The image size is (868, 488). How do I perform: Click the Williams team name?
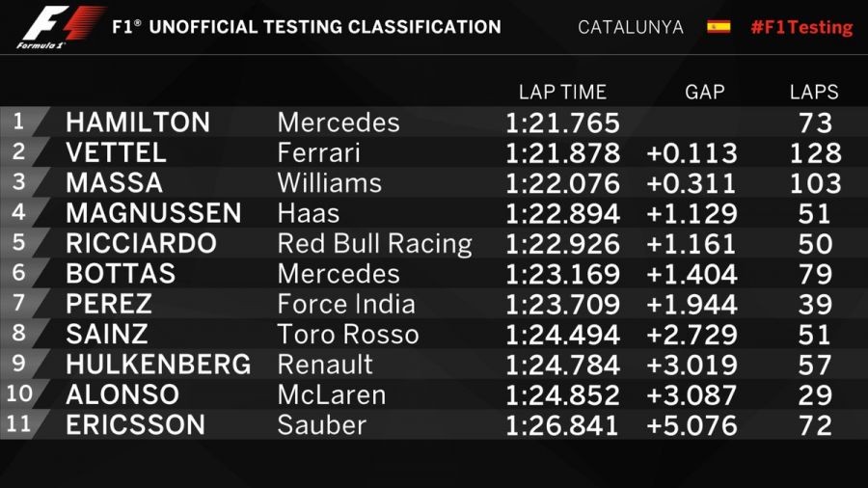(x=329, y=183)
